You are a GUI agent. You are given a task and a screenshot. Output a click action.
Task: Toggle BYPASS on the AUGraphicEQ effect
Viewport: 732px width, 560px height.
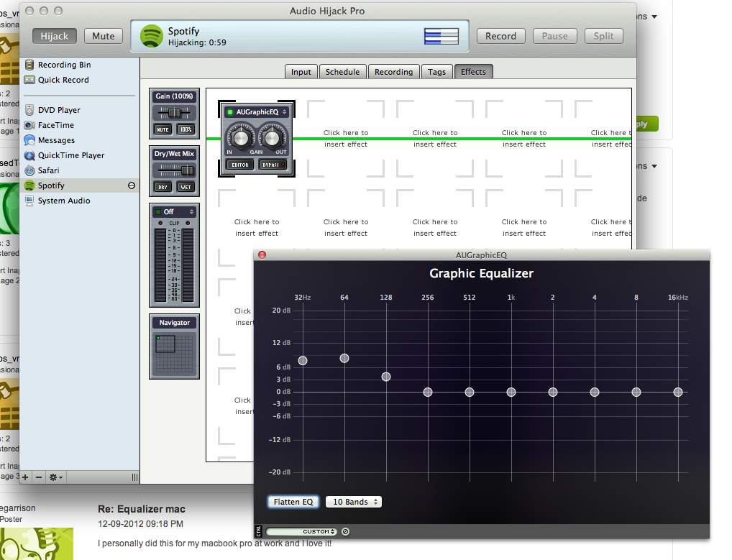pyautogui.click(x=273, y=165)
